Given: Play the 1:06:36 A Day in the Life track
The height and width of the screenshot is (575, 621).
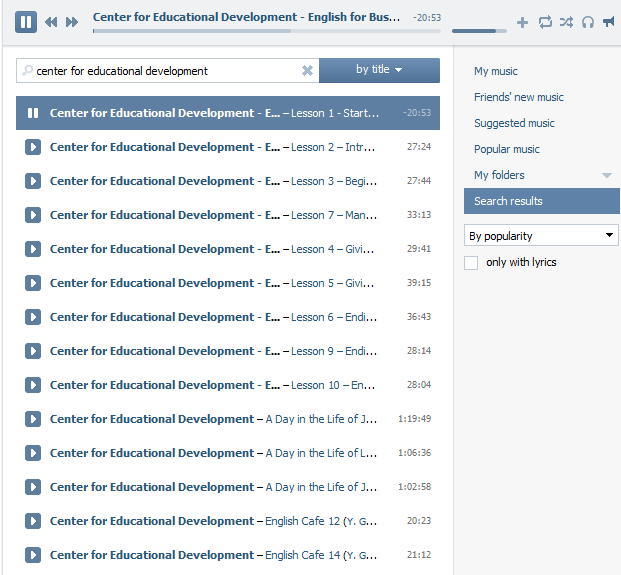Looking at the screenshot, I should click(33, 453).
